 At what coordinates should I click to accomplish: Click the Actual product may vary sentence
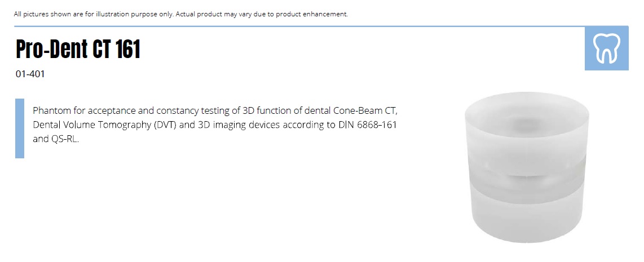262,14
